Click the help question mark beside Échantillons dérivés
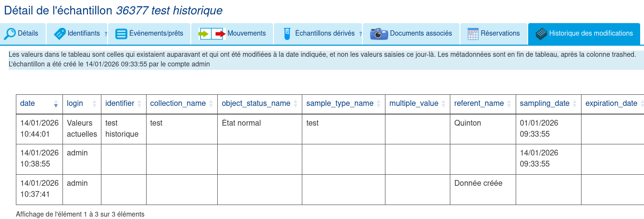The height and width of the screenshot is (219, 644). point(360,34)
